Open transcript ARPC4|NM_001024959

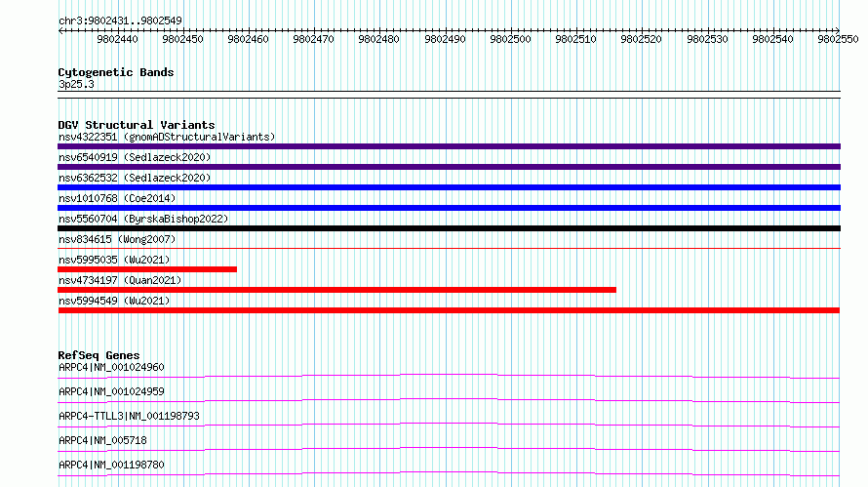[111, 391]
